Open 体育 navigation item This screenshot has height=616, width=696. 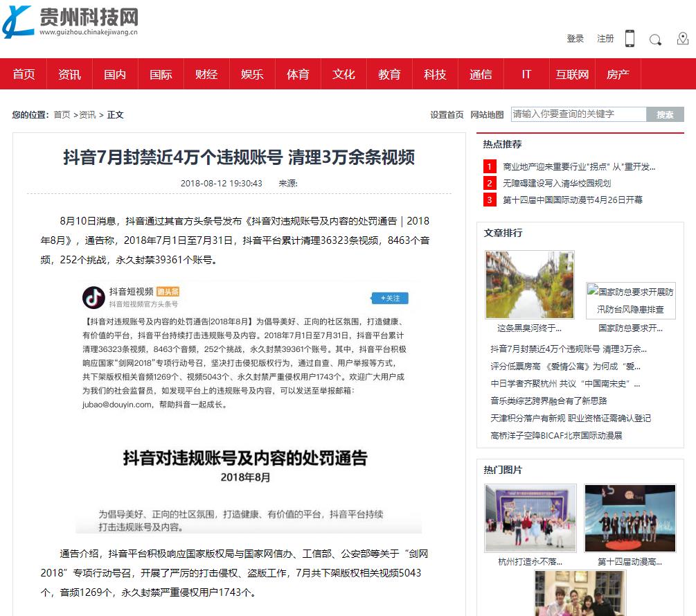[x=298, y=74]
